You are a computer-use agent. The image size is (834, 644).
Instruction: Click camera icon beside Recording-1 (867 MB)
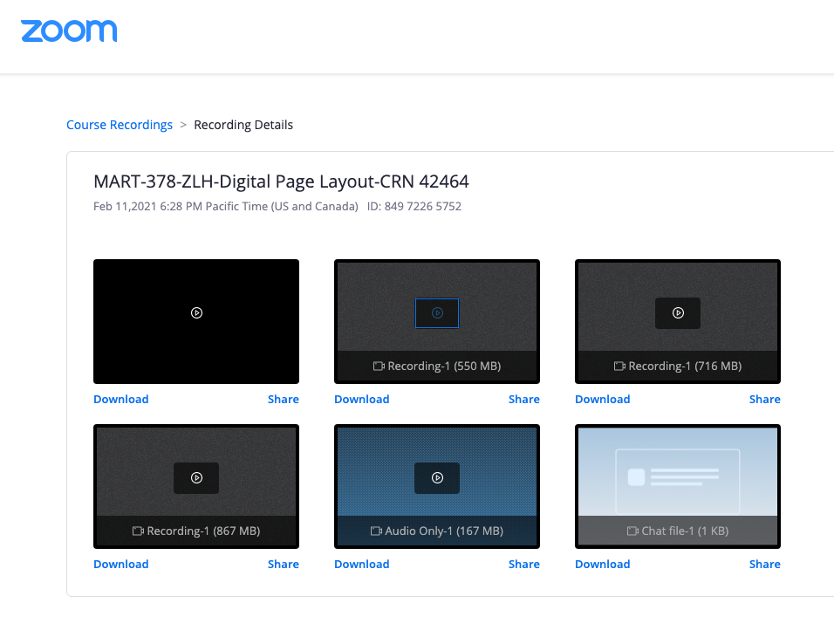(x=138, y=531)
